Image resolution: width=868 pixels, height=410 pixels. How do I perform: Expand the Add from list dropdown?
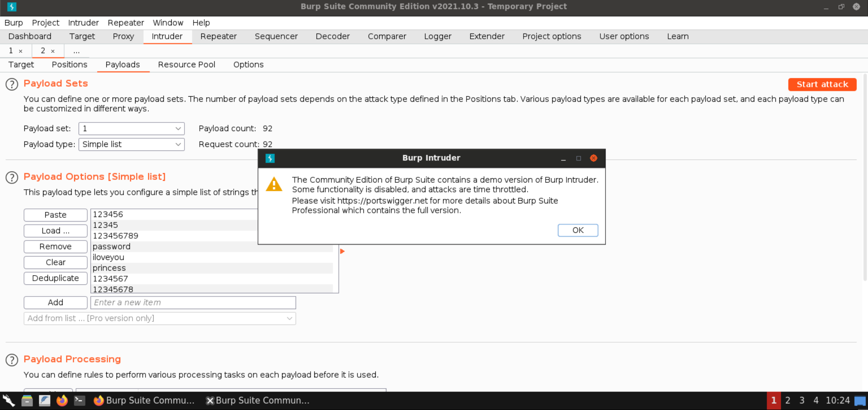[160, 319]
